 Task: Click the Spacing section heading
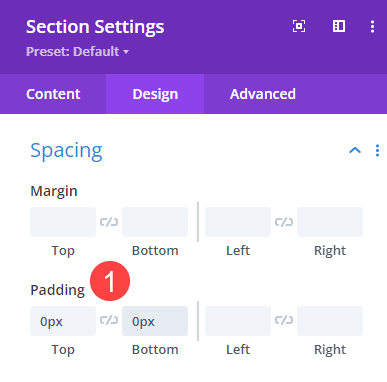[66, 151]
